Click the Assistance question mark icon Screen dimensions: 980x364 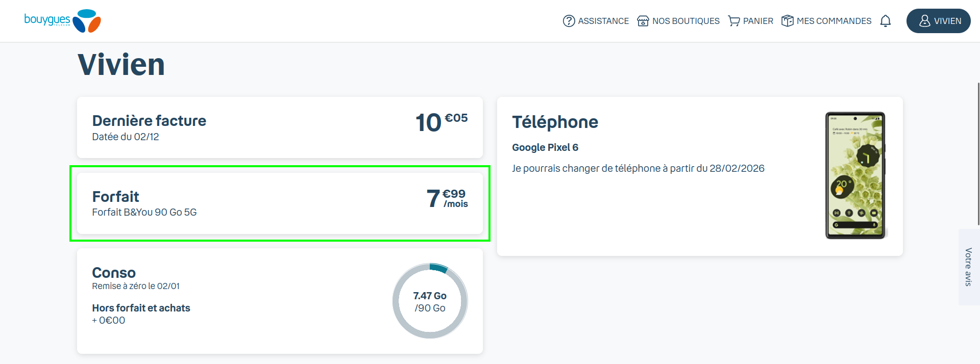pos(569,21)
